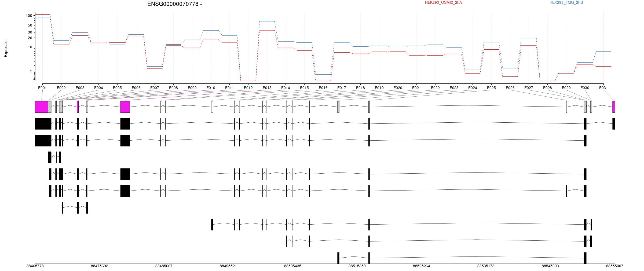Click genomic coordinate 88505435
The image size is (644, 271).
click(293, 266)
